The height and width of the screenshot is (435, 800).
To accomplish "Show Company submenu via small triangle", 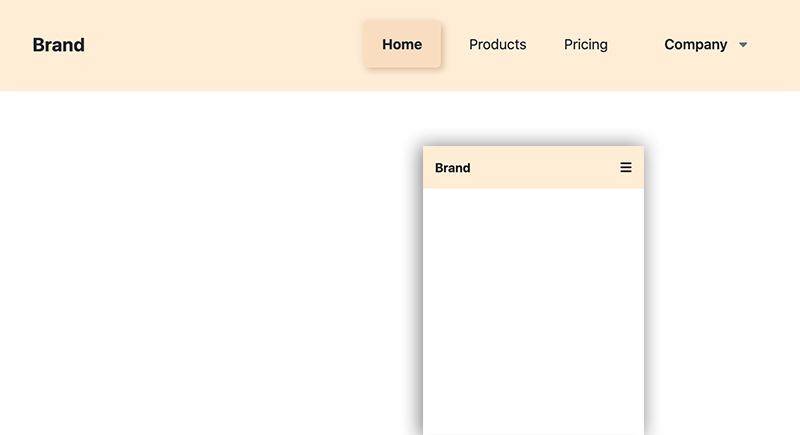I will [743, 45].
